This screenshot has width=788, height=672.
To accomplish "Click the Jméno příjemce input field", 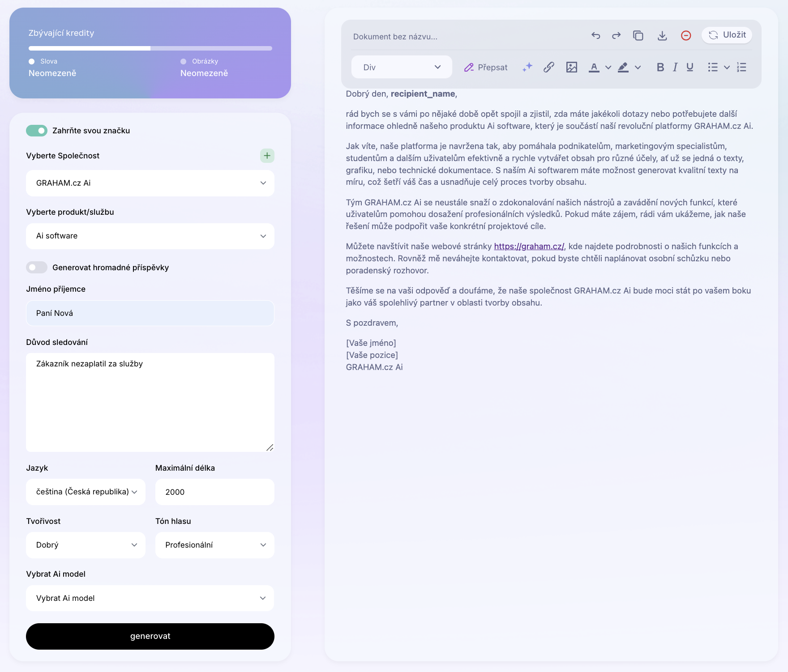I will pos(150,313).
